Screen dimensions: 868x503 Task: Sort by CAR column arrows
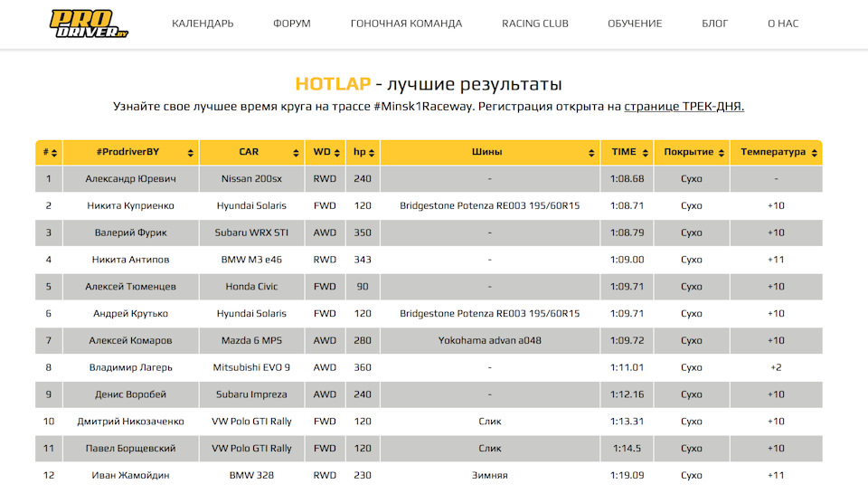[x=297, y=153]
